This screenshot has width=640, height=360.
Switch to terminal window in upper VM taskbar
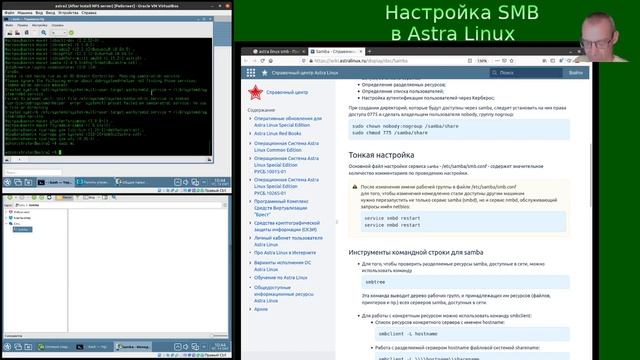(56, 182)
